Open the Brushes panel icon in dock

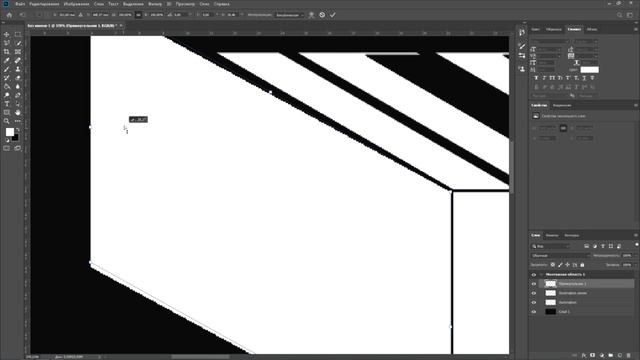click(x=522, y=46)
